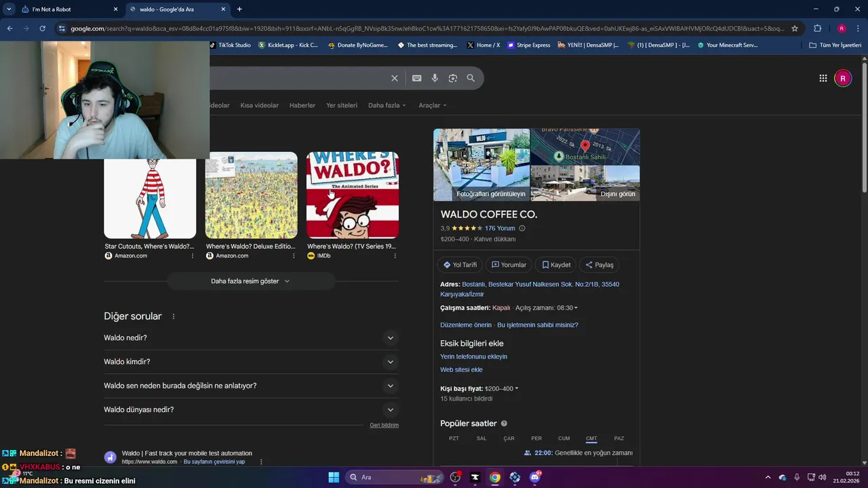Screen dimensions: 868x488
Task: Open a new browser tab with the plus icon
Action: 239,9
